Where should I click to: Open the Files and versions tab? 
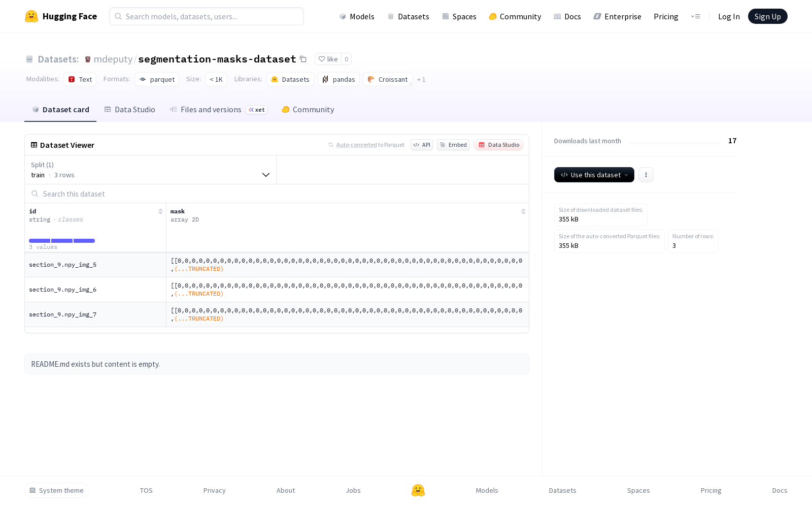point(218,110)
